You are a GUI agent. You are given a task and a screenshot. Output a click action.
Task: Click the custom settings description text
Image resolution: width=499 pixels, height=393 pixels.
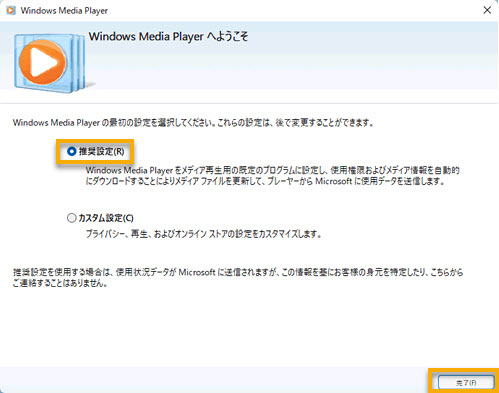point(204,234)
